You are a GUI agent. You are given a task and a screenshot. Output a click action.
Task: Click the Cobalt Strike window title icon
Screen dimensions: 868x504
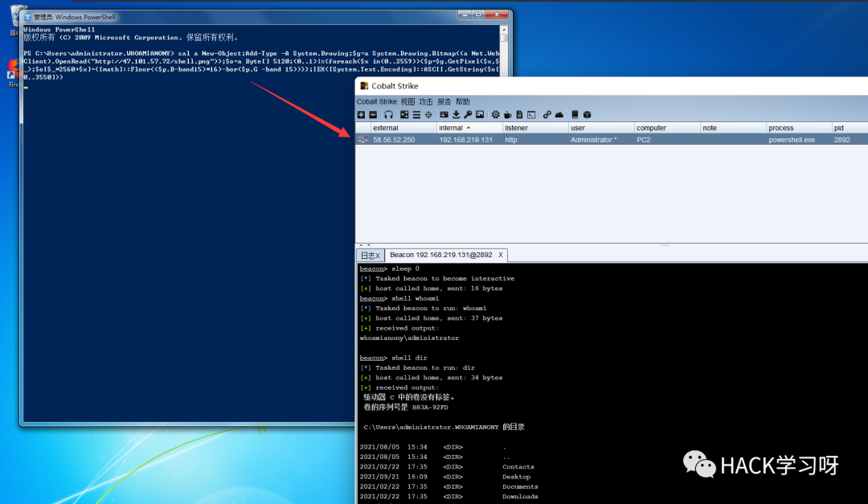364,86
